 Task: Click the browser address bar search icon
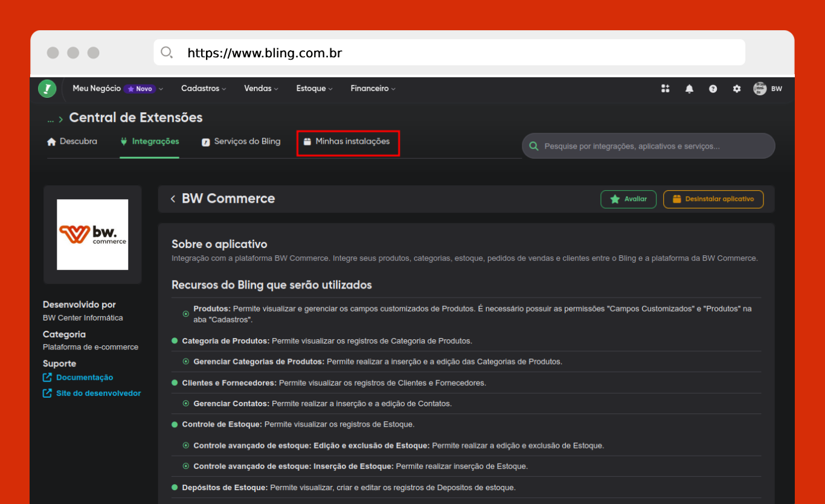click(x=167, y=53)
